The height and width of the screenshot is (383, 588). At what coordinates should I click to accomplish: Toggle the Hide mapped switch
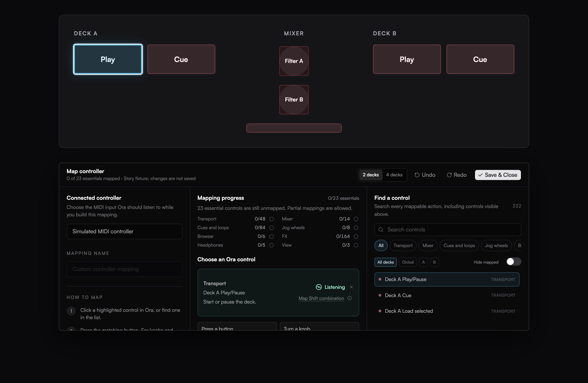513,262
